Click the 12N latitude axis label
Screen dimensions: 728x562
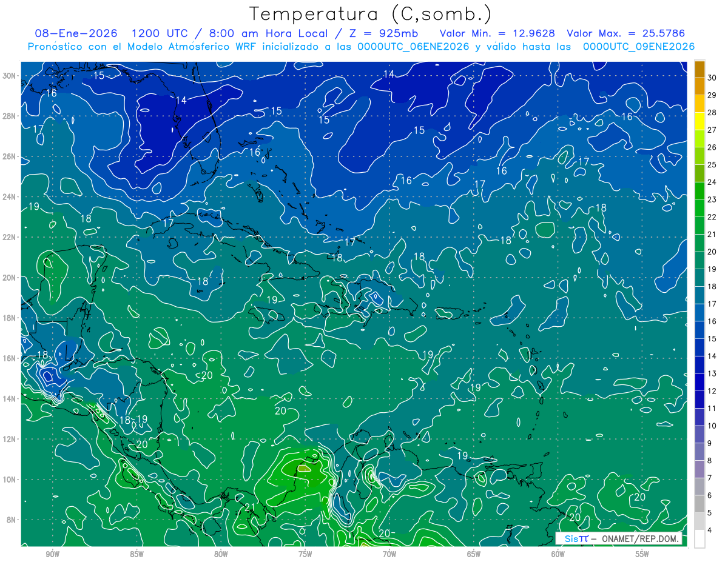click(x=10, y=439)
